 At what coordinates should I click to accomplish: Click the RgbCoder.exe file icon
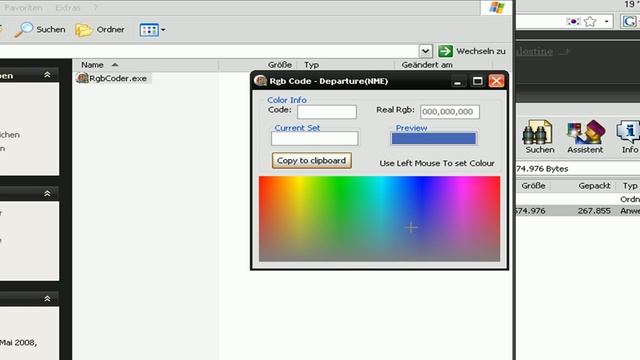coord(82,78)
